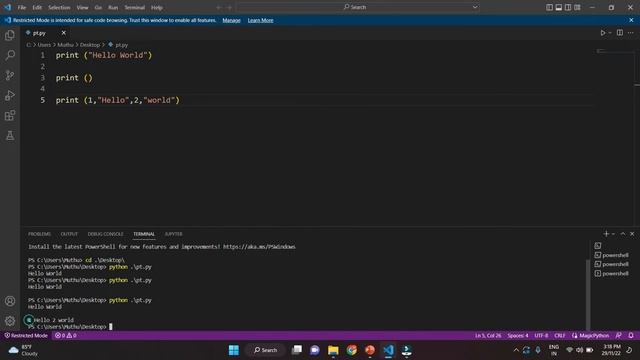Viewport: 640px width, 360px height.
Task: Open editor More Actions ellipsis
Action: click(x=631, y=33)
